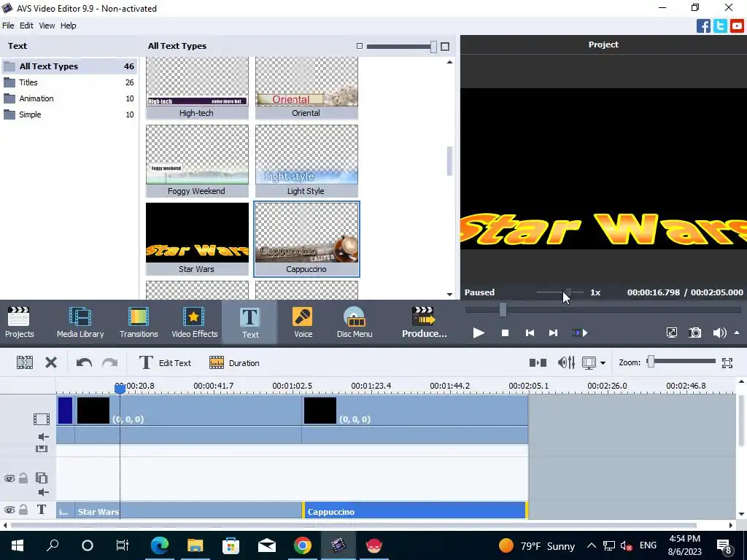Switch preview to full screen
This screenshot has width=747, height=560.
click(x=671, y=332)
